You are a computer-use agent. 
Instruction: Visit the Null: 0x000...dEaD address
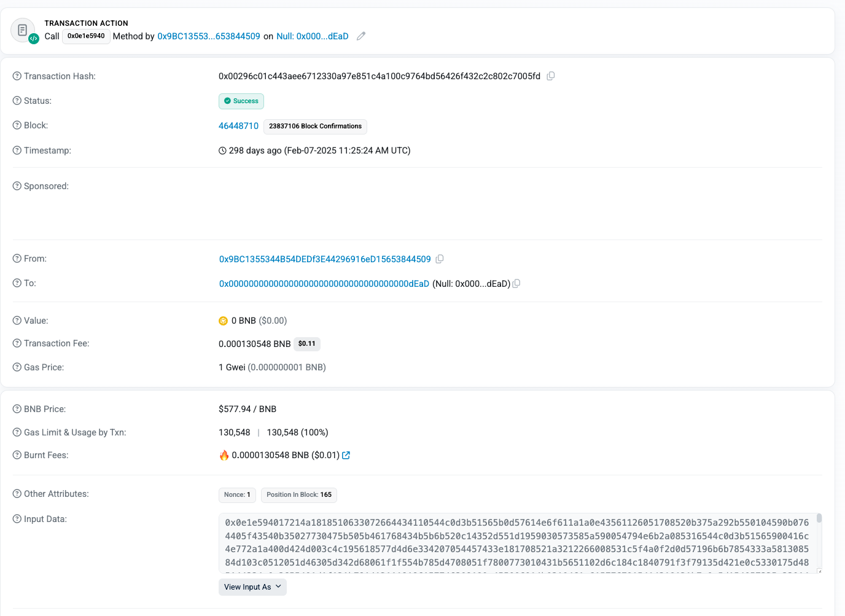[324, 283]
